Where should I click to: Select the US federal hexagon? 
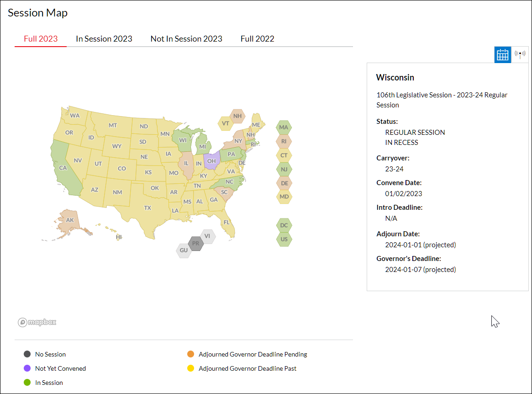284,239
